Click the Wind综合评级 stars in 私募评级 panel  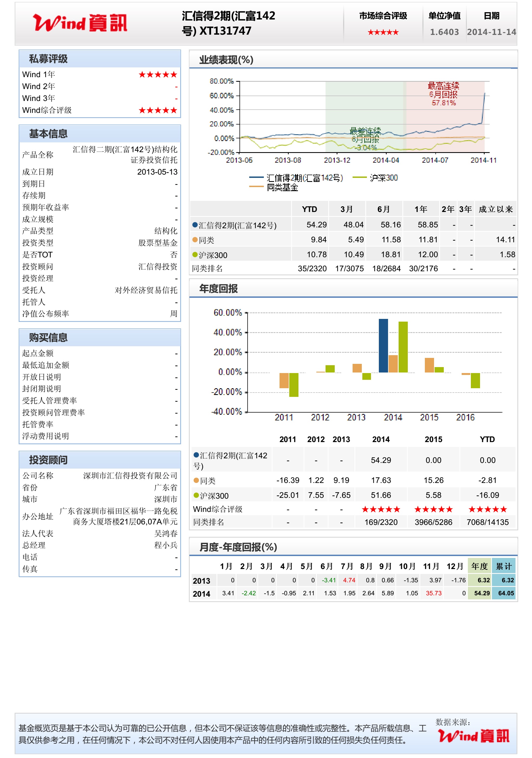click(x=158, y=110)
